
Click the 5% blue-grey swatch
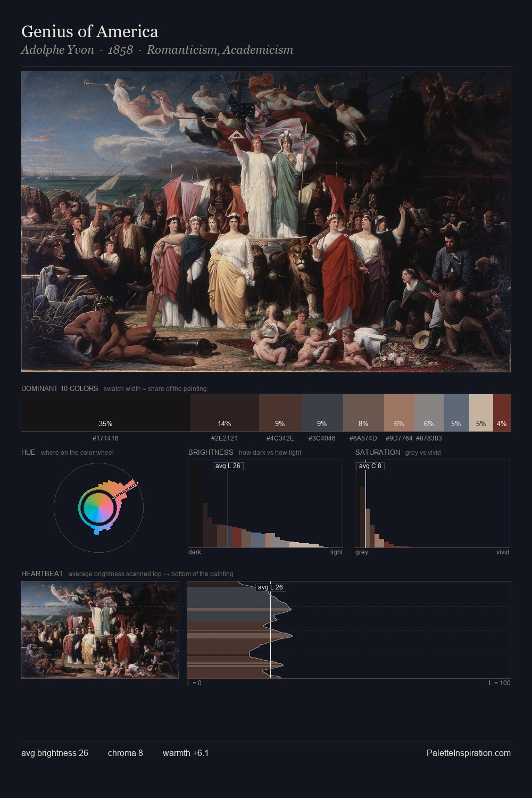(456, 412)
